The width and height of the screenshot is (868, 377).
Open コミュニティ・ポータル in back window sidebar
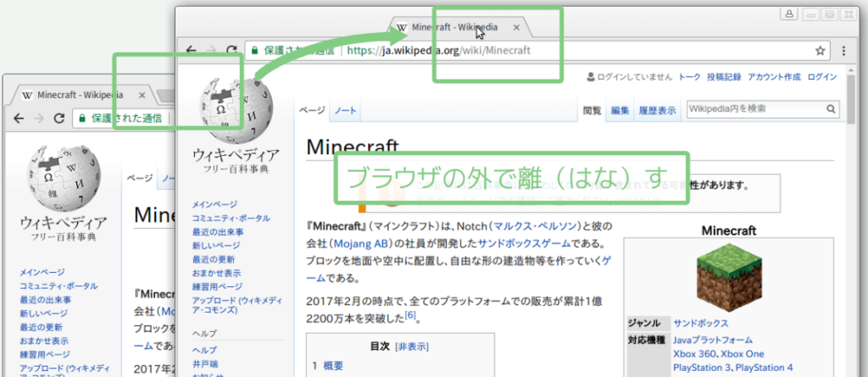(58, 286)
